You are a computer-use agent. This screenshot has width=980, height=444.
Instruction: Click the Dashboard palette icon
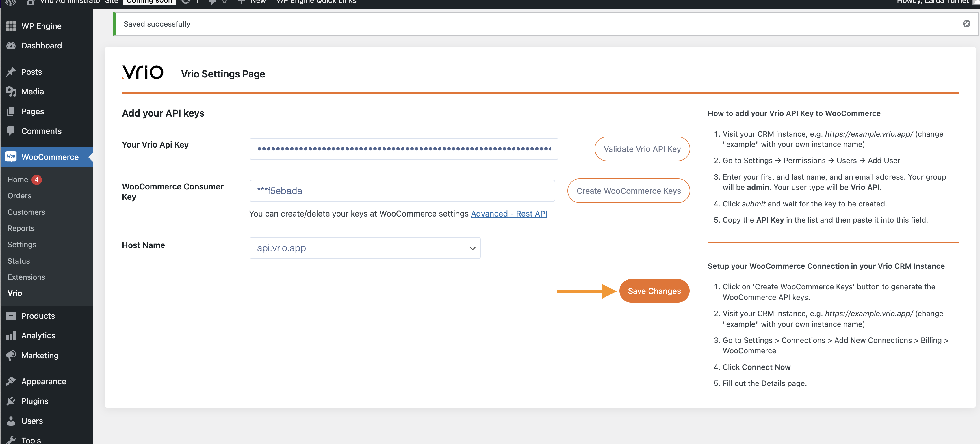(11, 46)
